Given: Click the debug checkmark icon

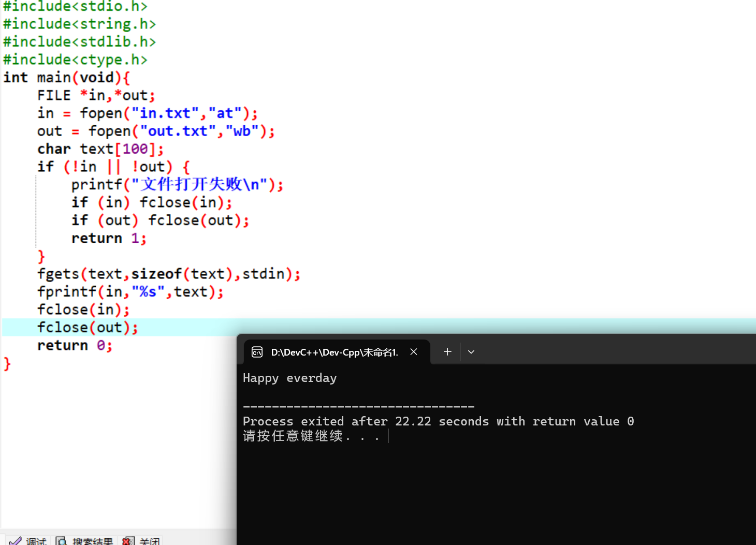Looking at the screenshot, I should tap(16, 541).
